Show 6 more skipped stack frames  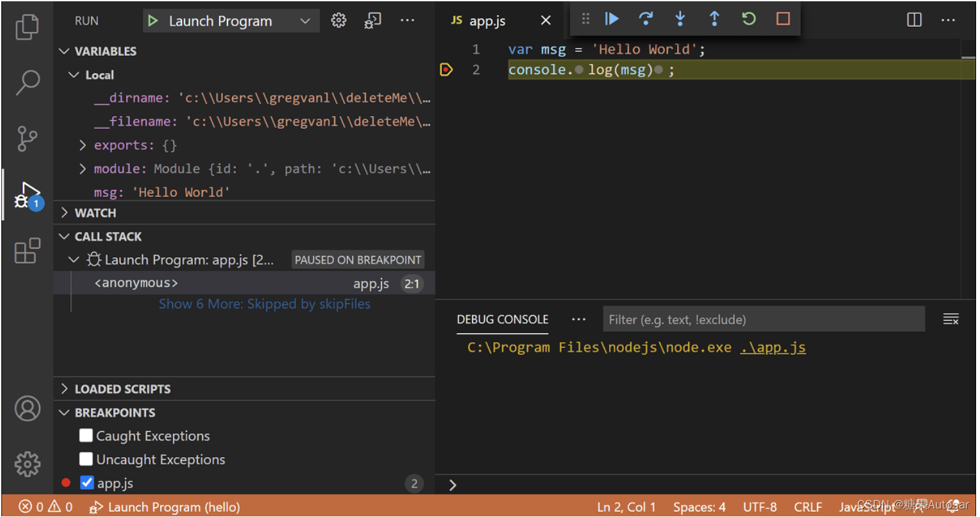(x=264, y=304)
